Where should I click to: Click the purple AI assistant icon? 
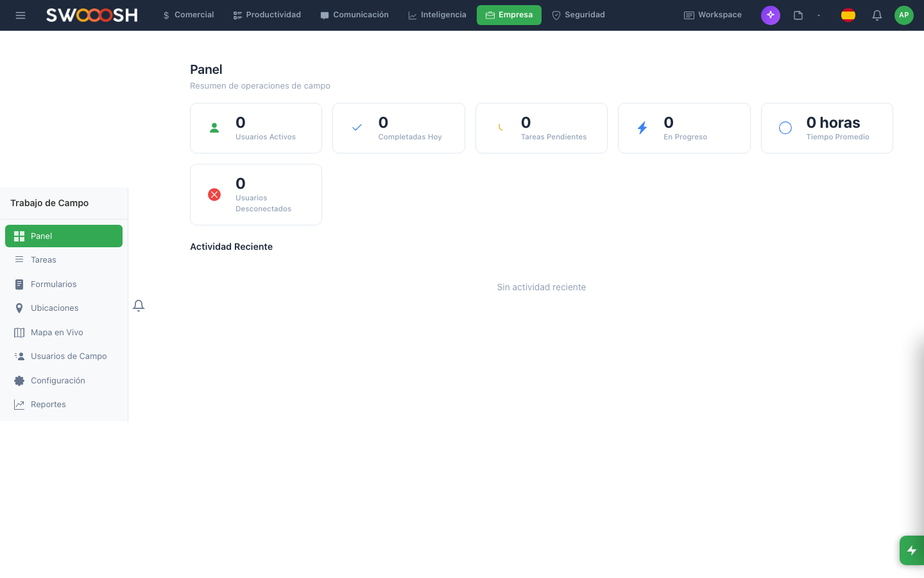pos(770,15)
